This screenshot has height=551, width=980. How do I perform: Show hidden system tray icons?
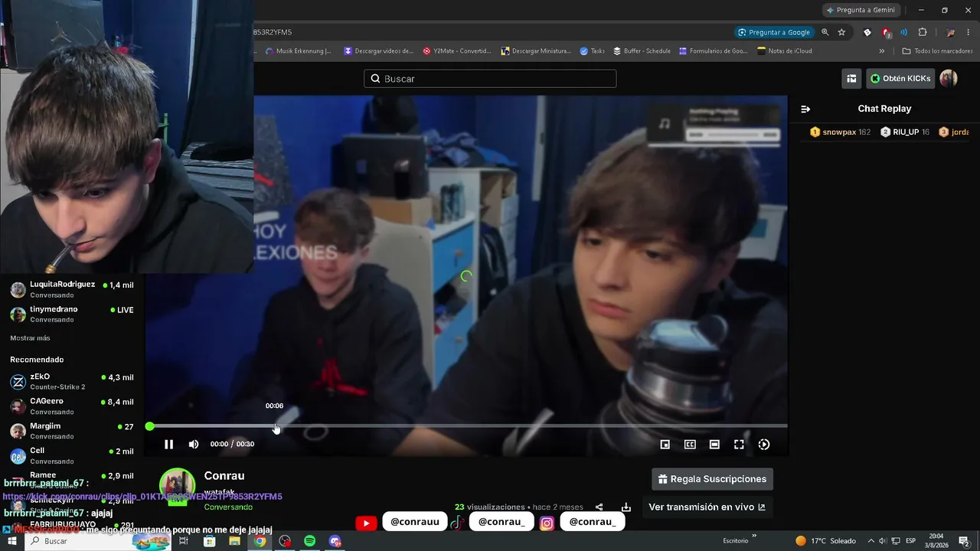tap(871, 541)
